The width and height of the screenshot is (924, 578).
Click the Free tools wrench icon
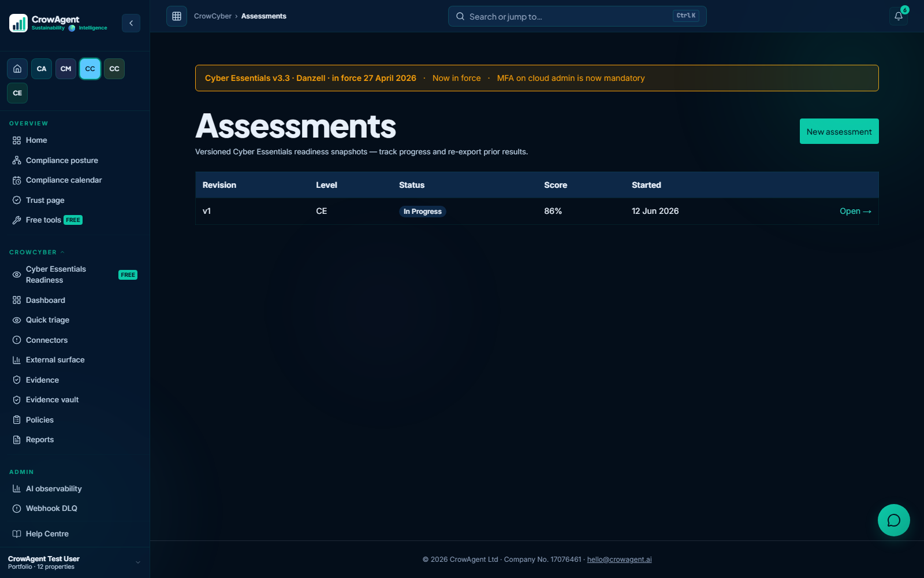[17, 220]
